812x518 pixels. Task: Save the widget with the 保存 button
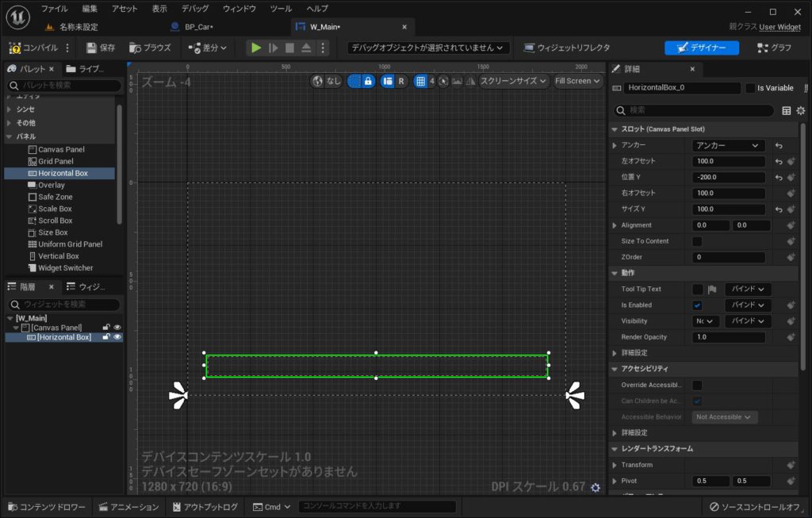click(101, 48)
